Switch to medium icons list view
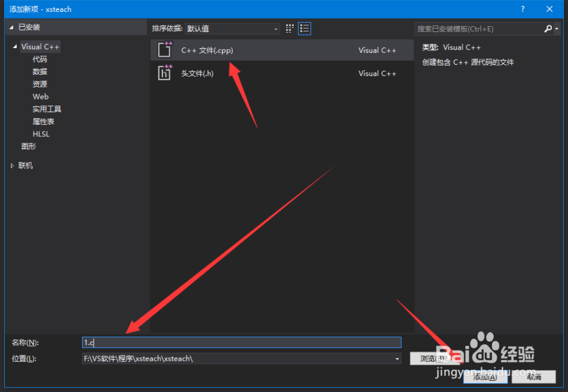 point(304,29)
